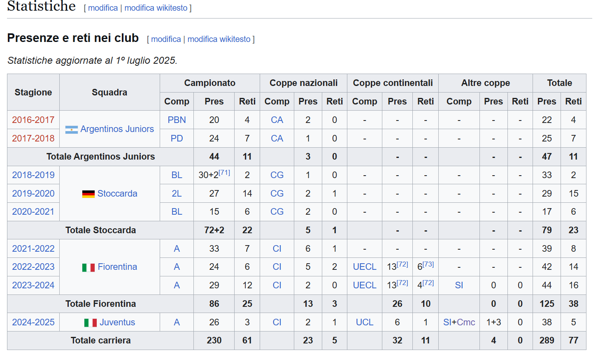Open footnote 71 in the 2018-2019 row
Screen dimensions: 605x364
point(224,172)
